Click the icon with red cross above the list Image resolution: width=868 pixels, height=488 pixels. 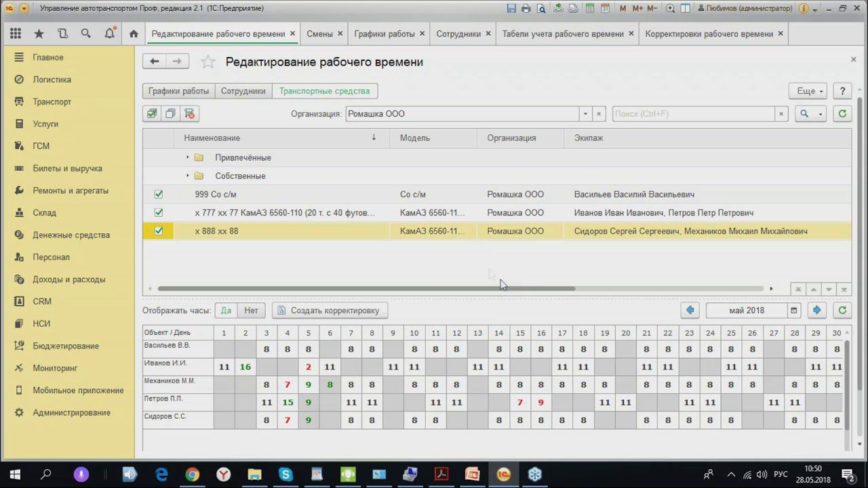[x=189, y=114]
